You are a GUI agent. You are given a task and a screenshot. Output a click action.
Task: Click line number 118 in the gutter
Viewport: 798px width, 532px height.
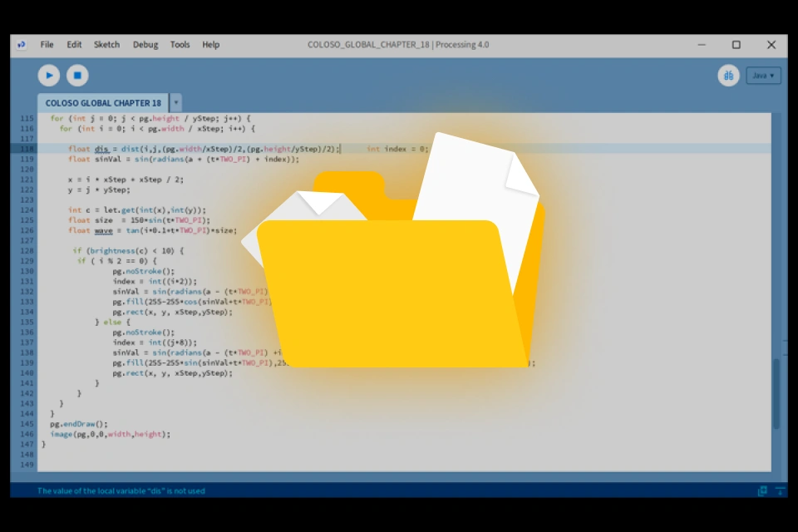(x=27, y=149)
